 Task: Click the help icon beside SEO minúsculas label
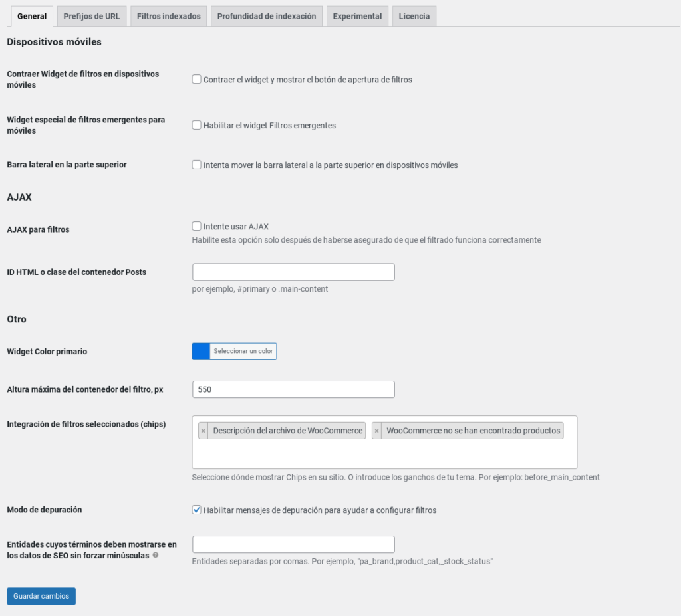[156, 555]
